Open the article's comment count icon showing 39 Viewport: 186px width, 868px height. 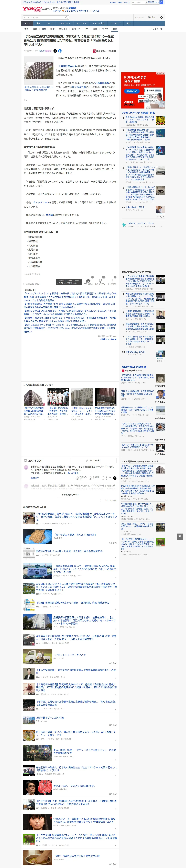(x=42, y=51)
